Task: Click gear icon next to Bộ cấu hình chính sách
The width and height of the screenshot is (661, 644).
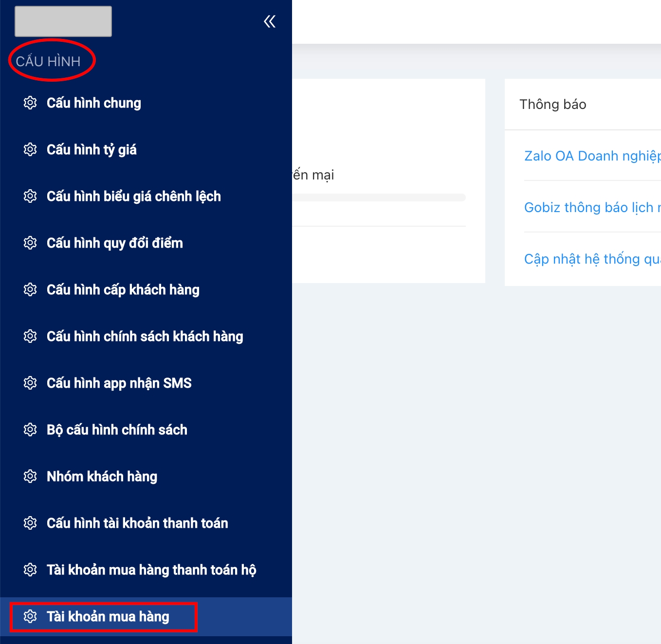Action: click(30, 429)
